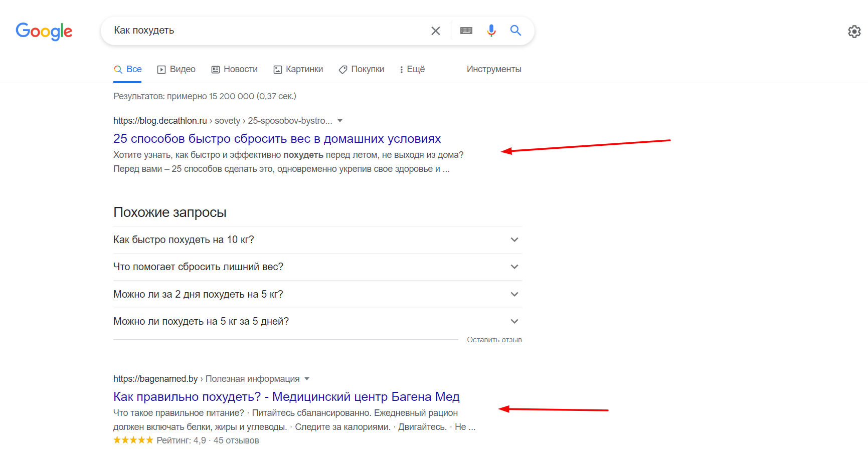
Task: Switch to the "Видео" tab
Action: (177, 69)
